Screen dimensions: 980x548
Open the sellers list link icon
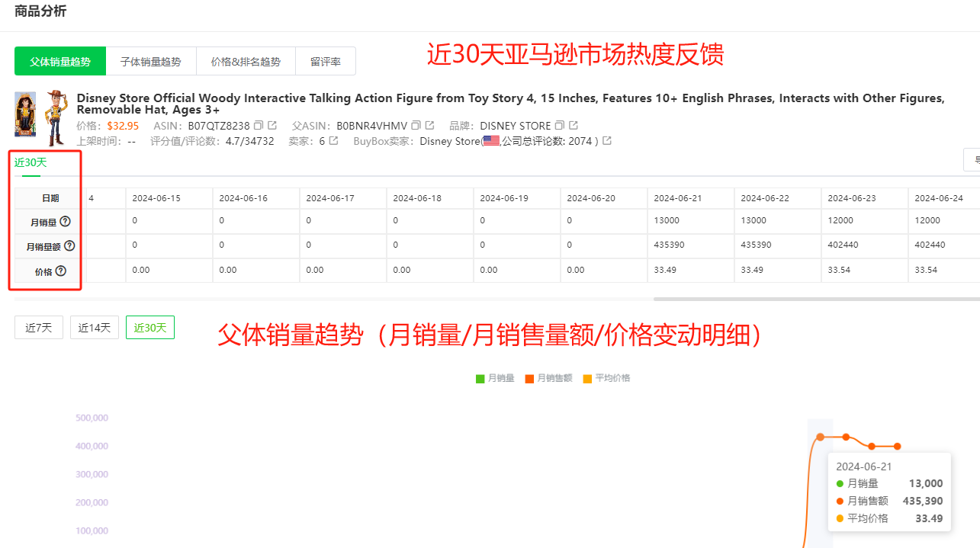[x=333, y=141]
